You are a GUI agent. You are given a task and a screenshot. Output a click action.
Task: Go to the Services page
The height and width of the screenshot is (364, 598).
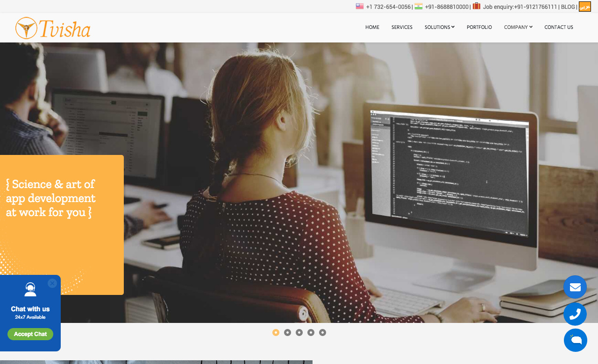pyautogui.click(x=402, y=28)
